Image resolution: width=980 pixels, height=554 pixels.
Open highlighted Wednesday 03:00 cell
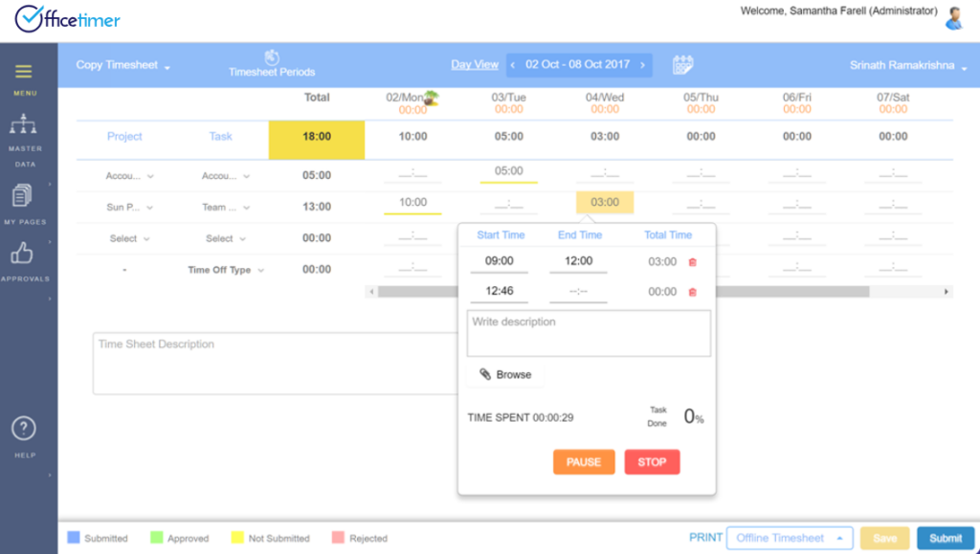click(605, 202)
